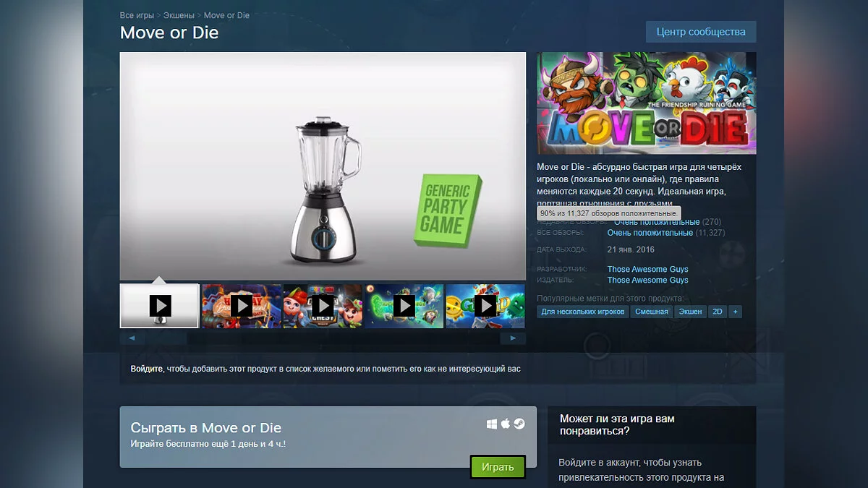Open developer Those Awesome Guys link
This screenshot has height=488, width=868.
pos(647,269)
